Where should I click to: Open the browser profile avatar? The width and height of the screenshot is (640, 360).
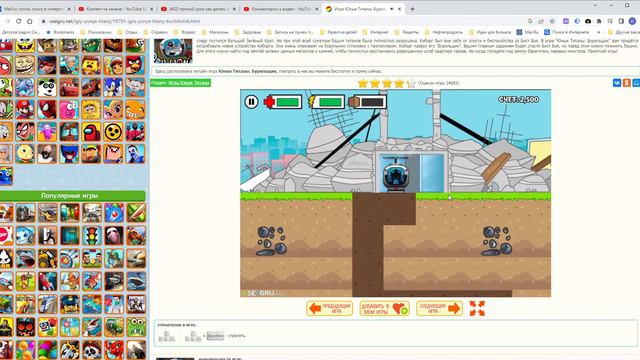pos(632,21)
